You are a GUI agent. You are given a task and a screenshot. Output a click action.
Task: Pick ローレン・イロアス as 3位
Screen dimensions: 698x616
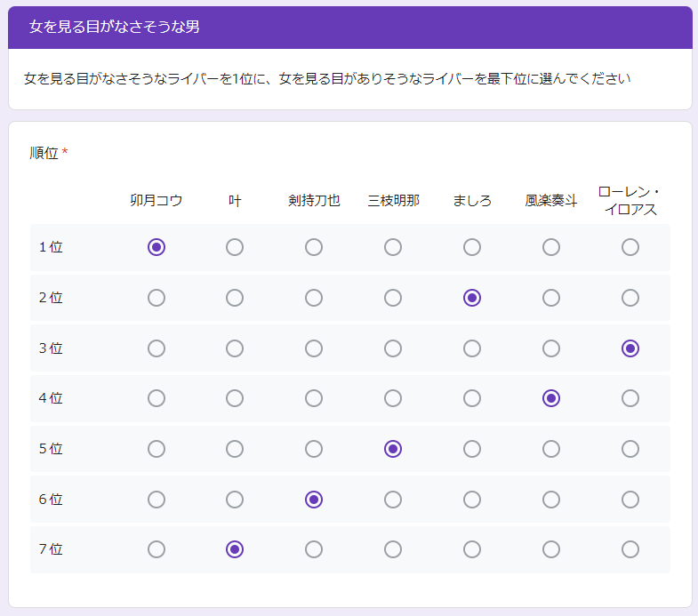pyautogui.click(x=630, y=348)
